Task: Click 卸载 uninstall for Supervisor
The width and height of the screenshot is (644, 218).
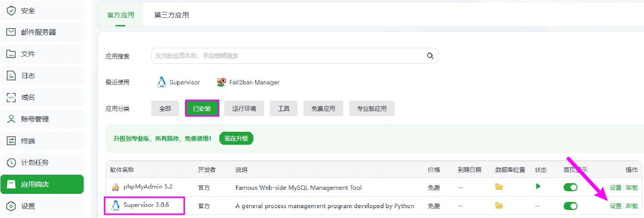Action: pos(632,206)
